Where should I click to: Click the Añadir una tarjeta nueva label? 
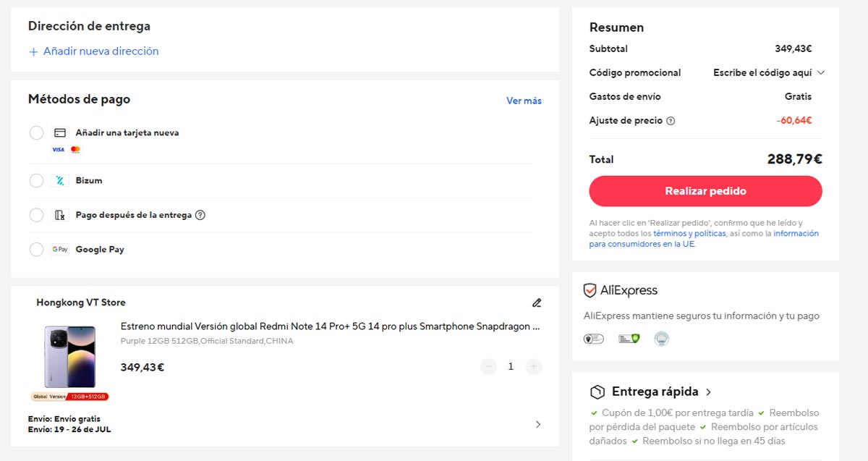click(127, 133)
